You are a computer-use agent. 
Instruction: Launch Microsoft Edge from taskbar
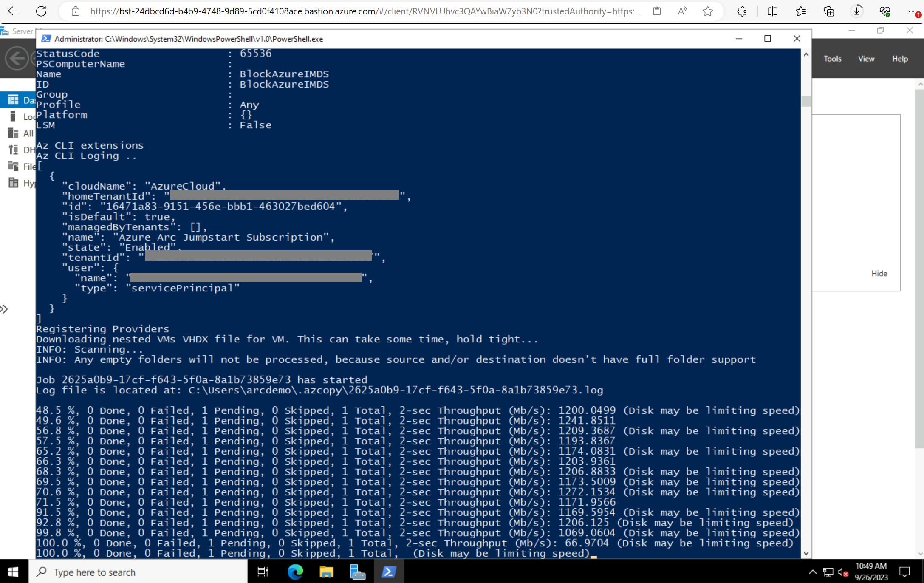coord(295,572)
